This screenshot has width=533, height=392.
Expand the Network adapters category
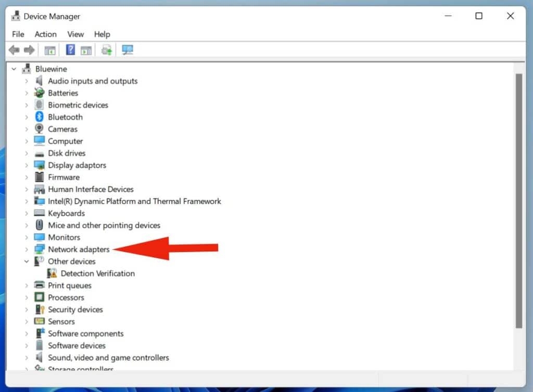coord(27,249)
